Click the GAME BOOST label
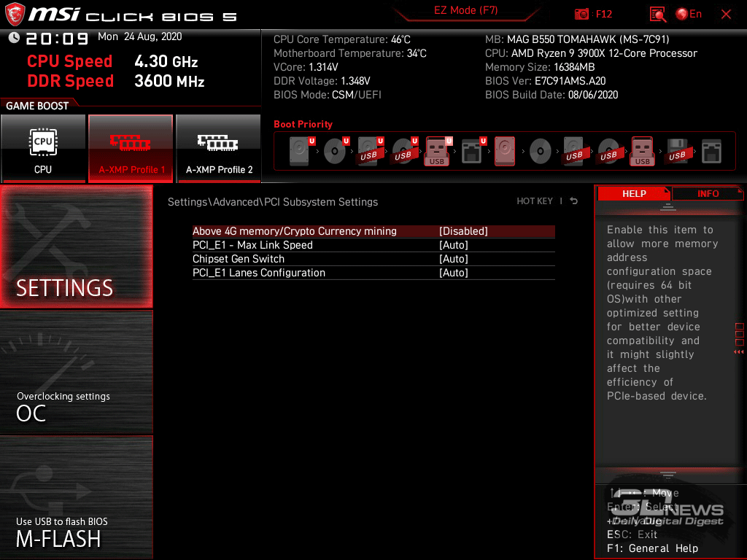 pyautogui.click(x=37, y=106)
